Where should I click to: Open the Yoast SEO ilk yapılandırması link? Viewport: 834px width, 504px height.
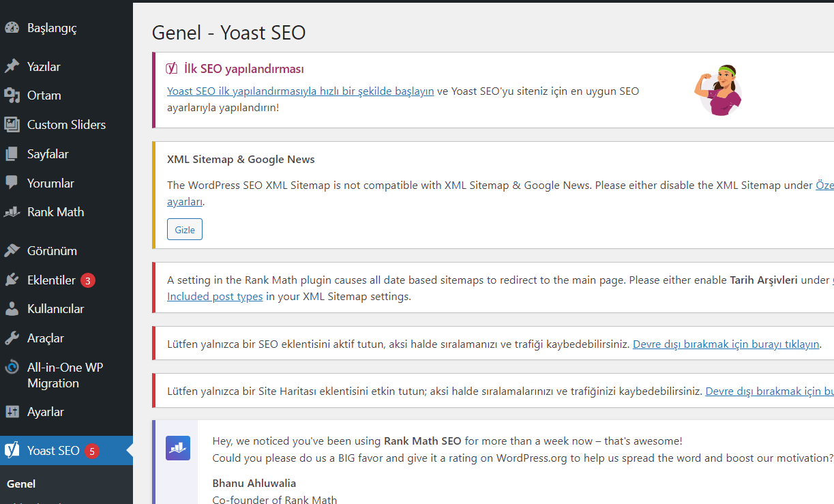[x=300, y=91]
